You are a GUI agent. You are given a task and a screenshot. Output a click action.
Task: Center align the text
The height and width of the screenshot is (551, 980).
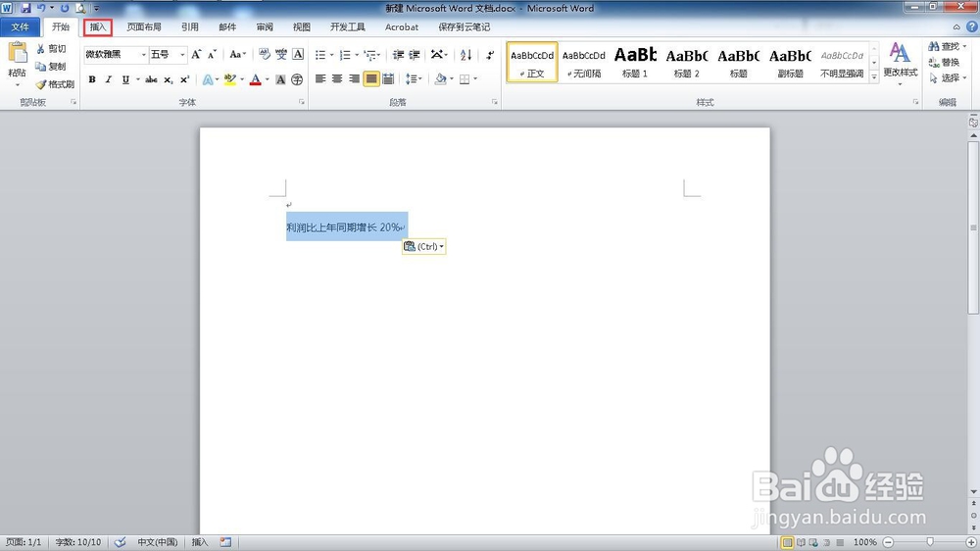(337, 78)
